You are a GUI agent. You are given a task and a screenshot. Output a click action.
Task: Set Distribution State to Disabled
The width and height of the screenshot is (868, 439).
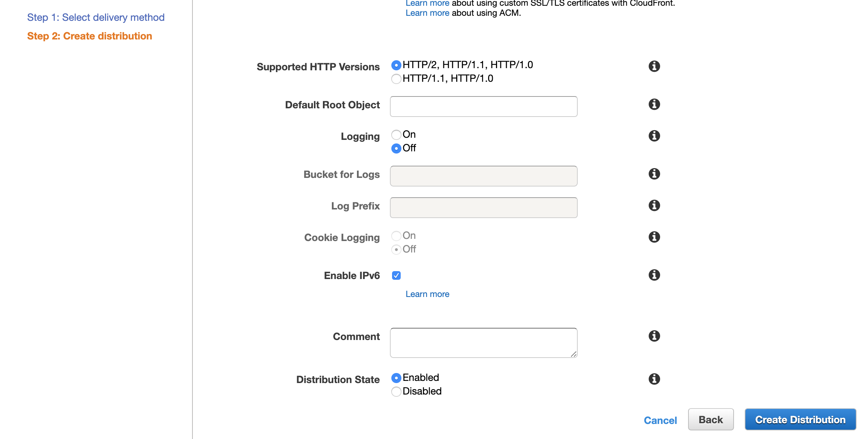(396, 392)
